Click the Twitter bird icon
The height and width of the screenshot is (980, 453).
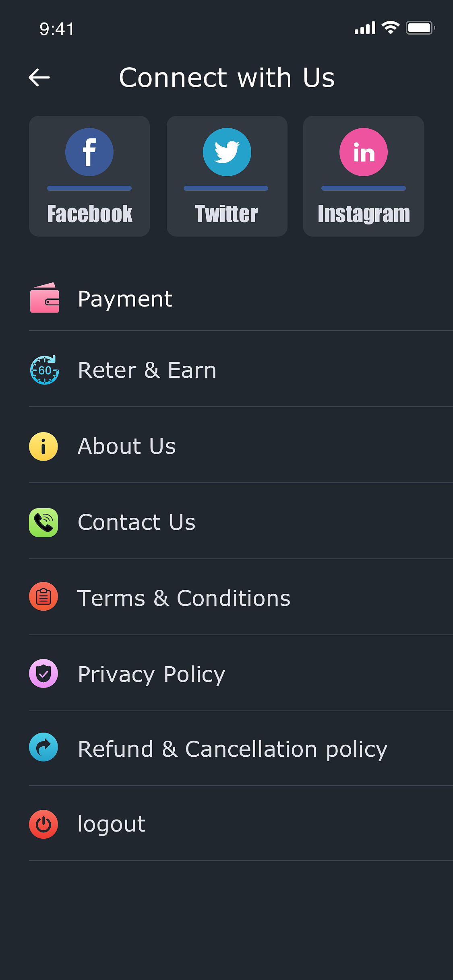227,152
